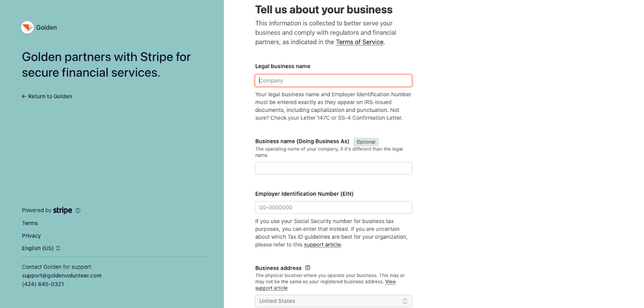Open the EIN support article link

[x=322, y=245]
